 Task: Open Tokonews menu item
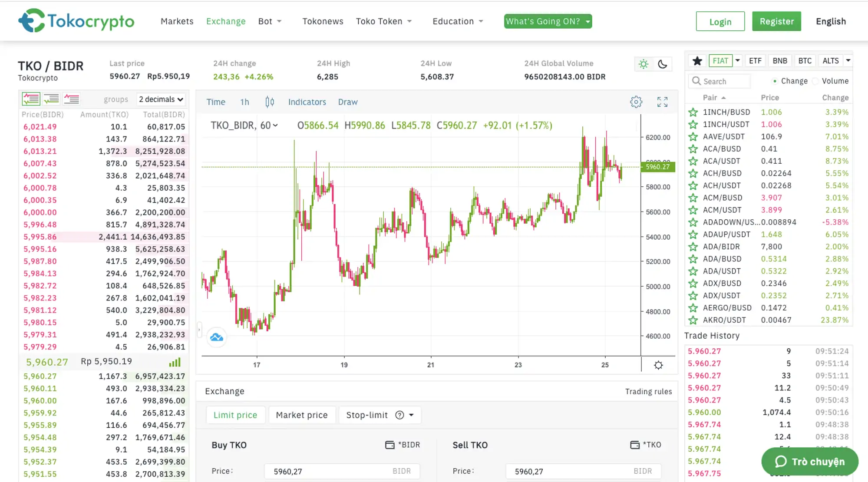(323, 21)
